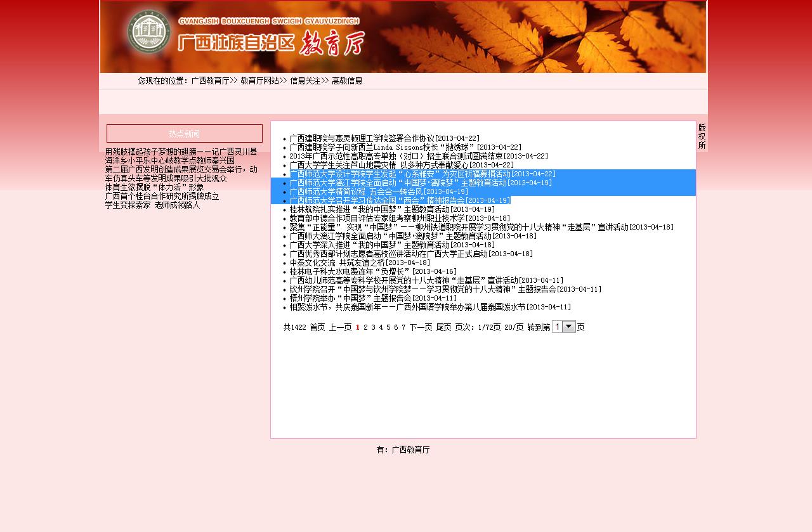Go to next page via 下一页
Viewport: 812px width, 532px height.
click(x=421, y=328)
